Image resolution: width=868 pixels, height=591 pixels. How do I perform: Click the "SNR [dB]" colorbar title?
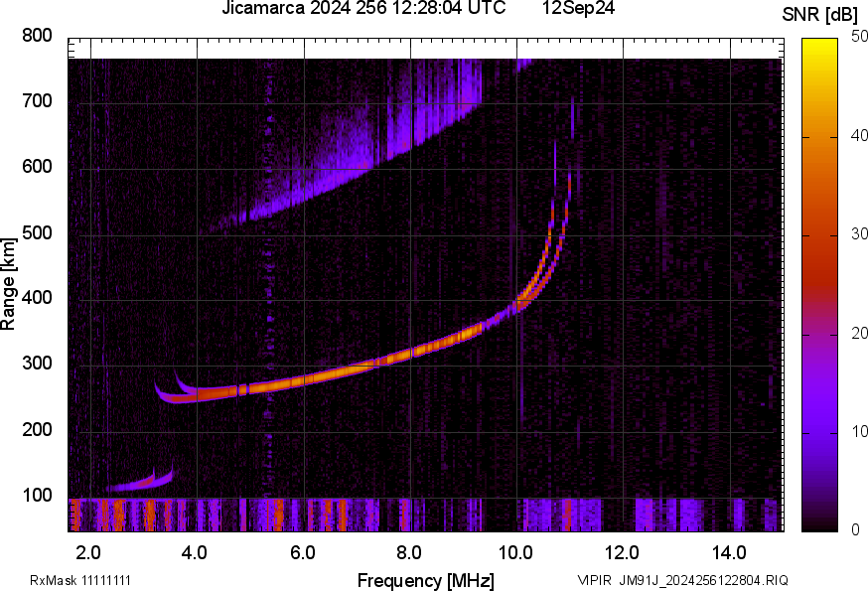[819, 14]
